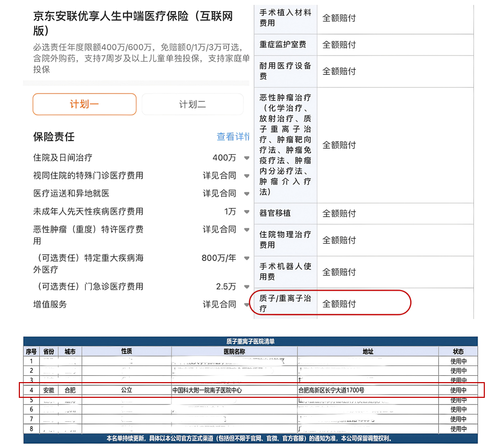Click the 2.5万 coverage value

pos(226,286)
